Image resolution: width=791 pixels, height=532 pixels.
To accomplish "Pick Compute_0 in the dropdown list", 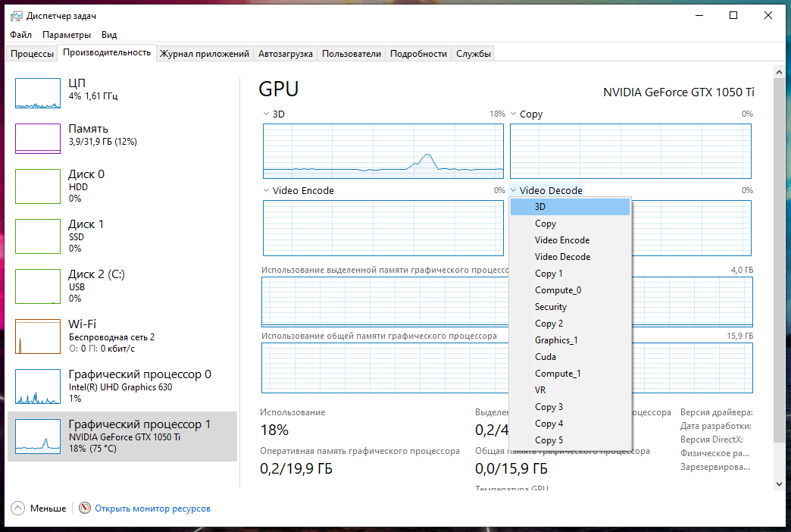I will click(x=558, y=290).
